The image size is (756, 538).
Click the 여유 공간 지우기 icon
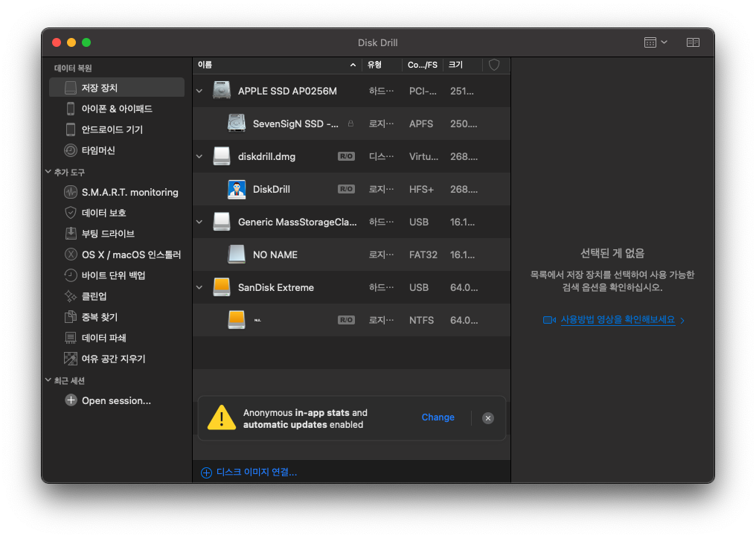(71, 358)
